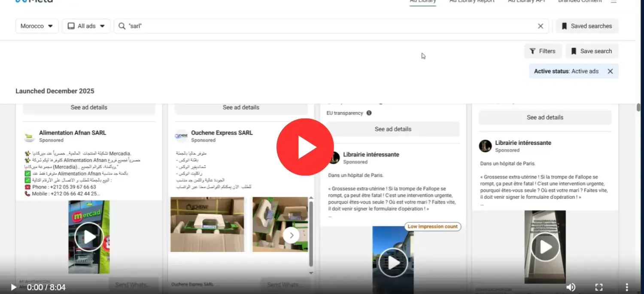Click Ouchene Express SARL profile avatar
This screenshot has height=294, width=644.
[181, 136]
